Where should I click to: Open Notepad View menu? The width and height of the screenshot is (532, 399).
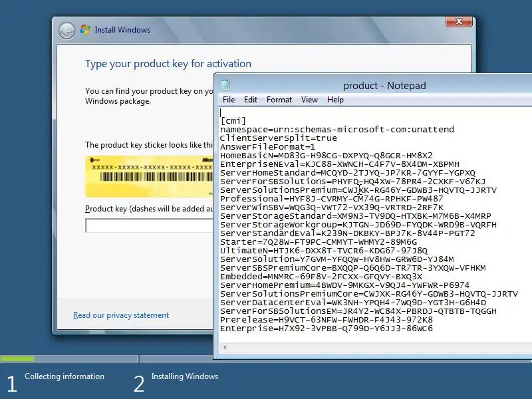point(309,100)
